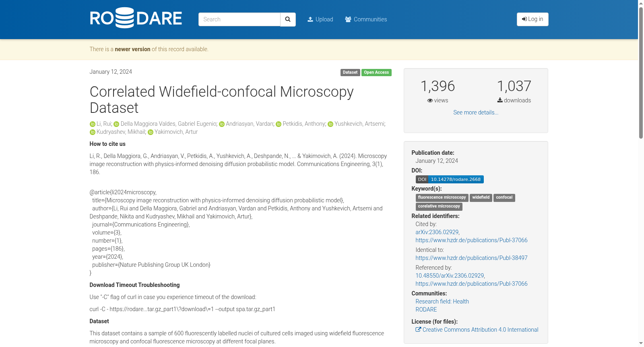Open Publ-37066 link under Referenced by
The height and width of the screenshot is (347, 644).
point(471,284)
